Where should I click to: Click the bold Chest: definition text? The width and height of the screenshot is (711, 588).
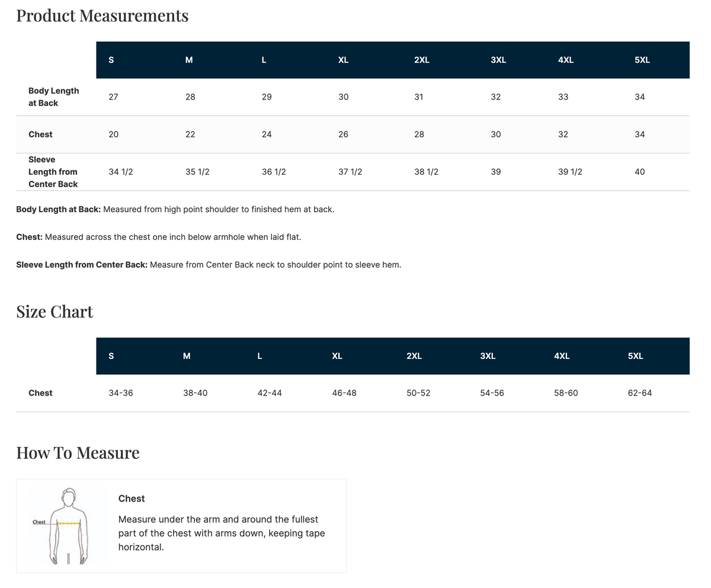click(29, 237)
